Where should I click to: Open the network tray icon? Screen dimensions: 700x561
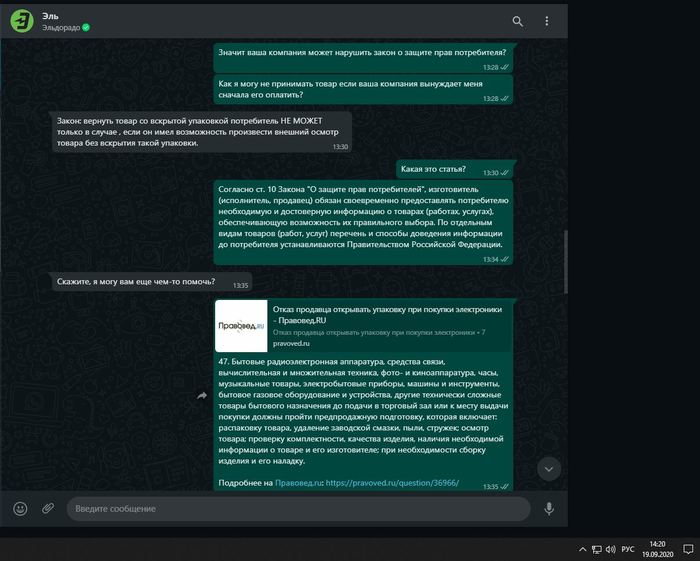596,549
